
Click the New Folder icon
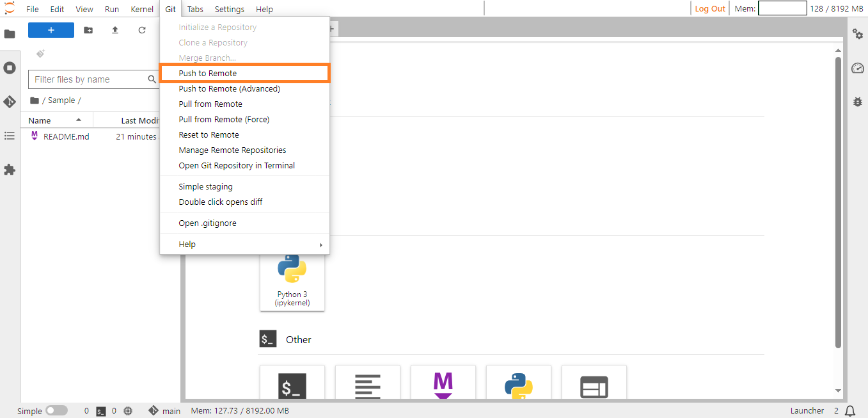pyautogui.click(x=88, y=30)
